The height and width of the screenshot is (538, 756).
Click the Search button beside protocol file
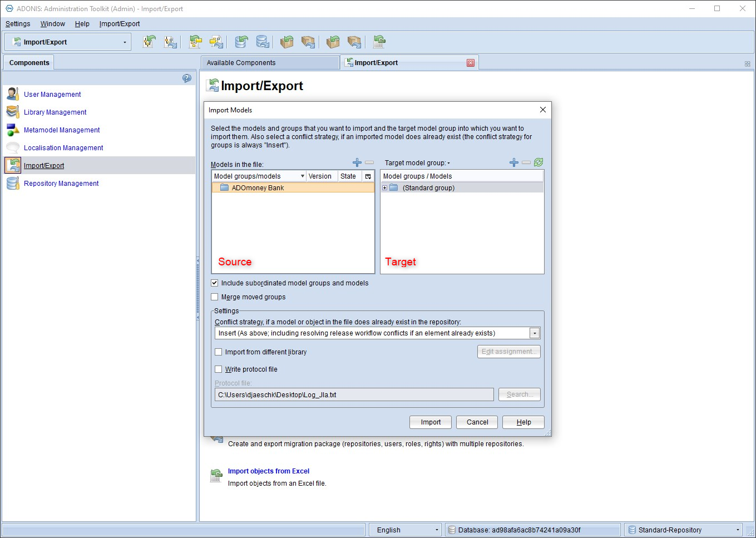[x=520, y=394]
